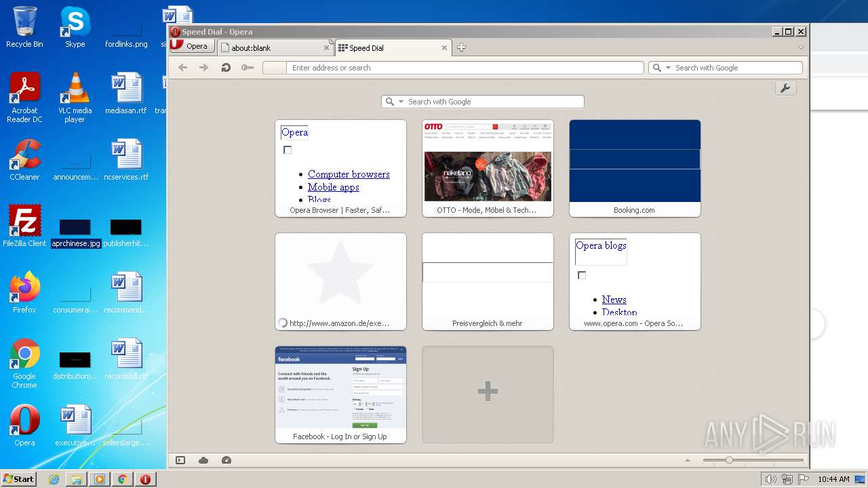The height and width of the screenshot is (488, 868).
Task: Open the Preisvergleich & mehr thumbnail
Action: tap(488, 281)
